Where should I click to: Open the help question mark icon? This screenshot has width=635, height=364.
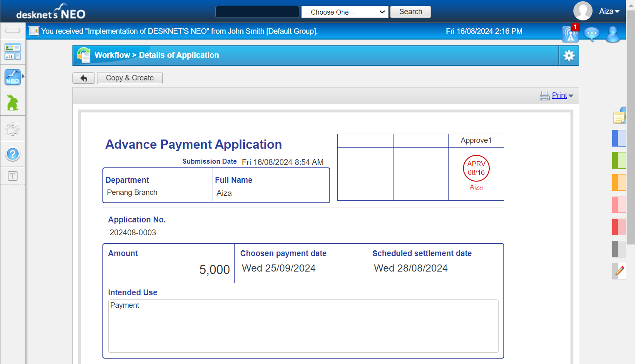tap(12, 155)
